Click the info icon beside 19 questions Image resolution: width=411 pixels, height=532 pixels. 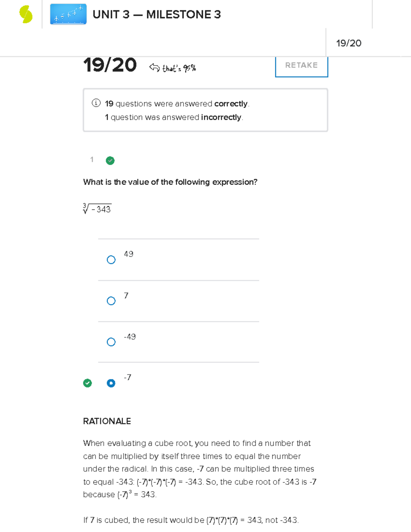click(96, 103)
